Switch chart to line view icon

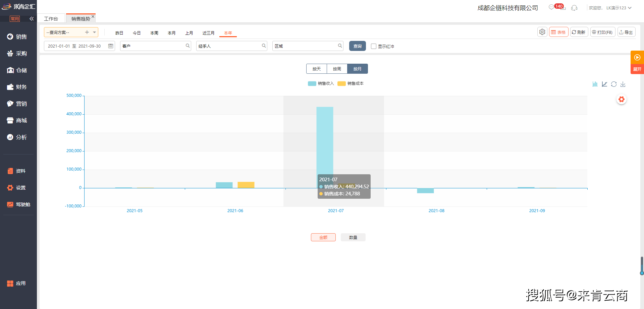pos(604,84)
